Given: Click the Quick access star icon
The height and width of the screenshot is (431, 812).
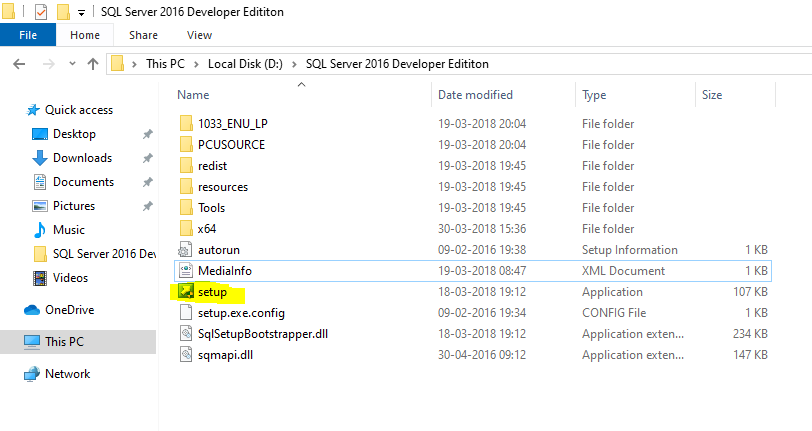Looking at the screenshot, I should click(x=33, y=110).
